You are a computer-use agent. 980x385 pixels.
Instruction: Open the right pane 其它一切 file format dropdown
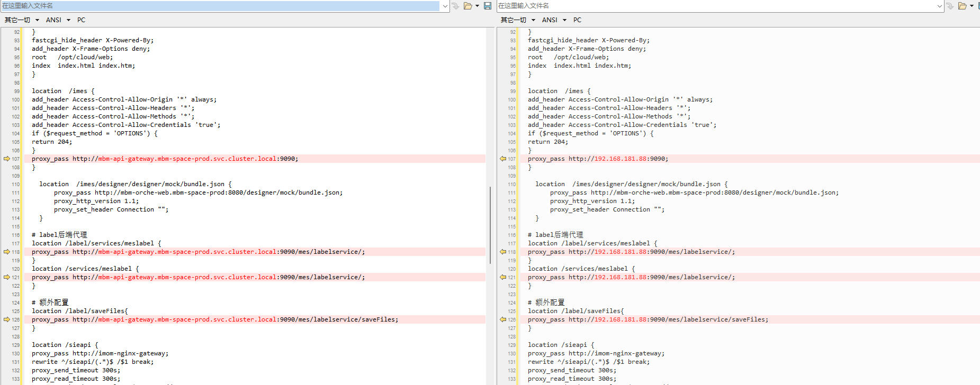518,20
